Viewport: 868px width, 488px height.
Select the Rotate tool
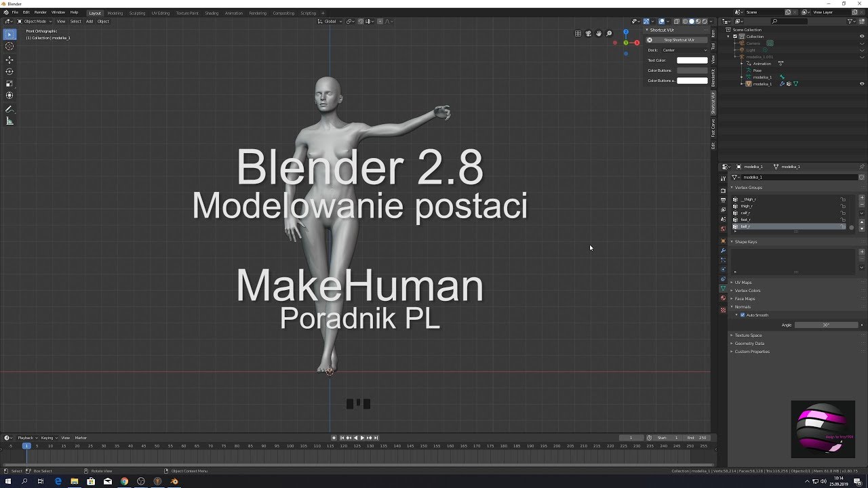[x=9, y=71]
